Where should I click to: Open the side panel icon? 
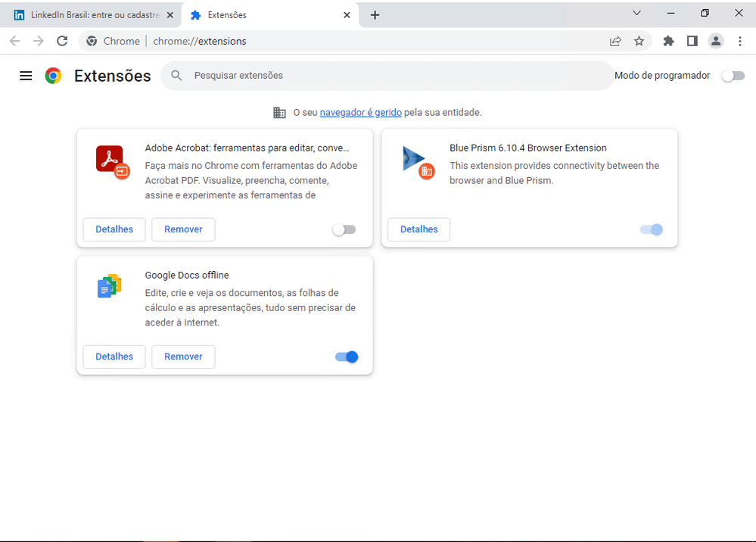tap(692, 41)
